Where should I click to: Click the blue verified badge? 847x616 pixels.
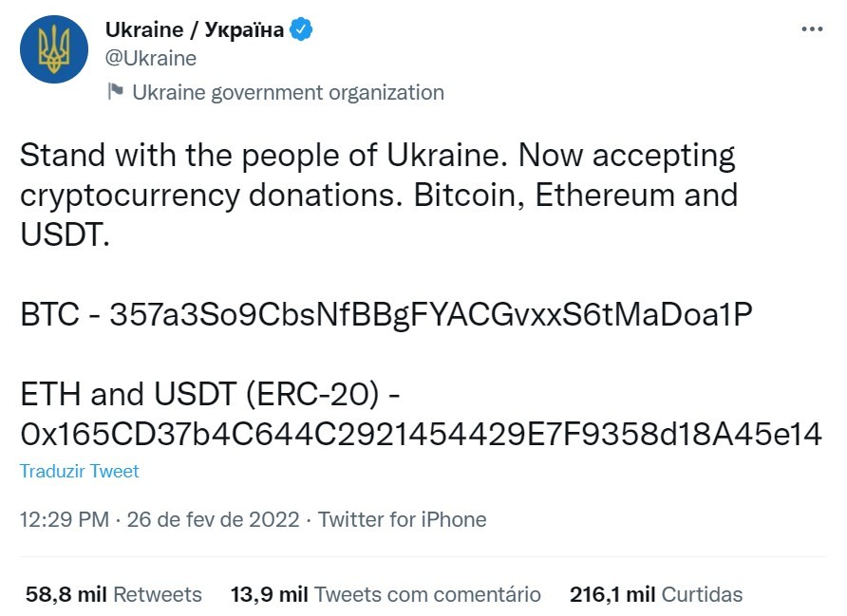point(302,29)
